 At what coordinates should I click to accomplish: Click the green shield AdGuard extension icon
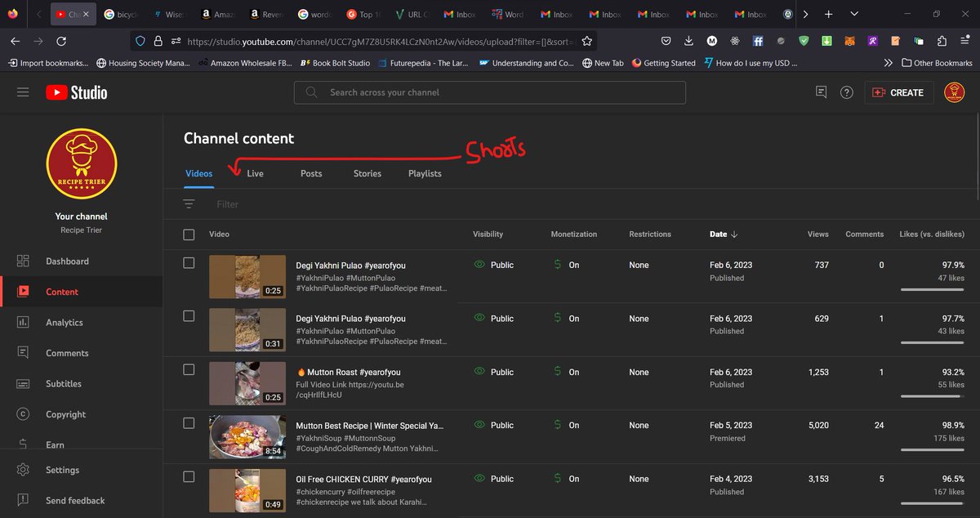click(804, 41)
